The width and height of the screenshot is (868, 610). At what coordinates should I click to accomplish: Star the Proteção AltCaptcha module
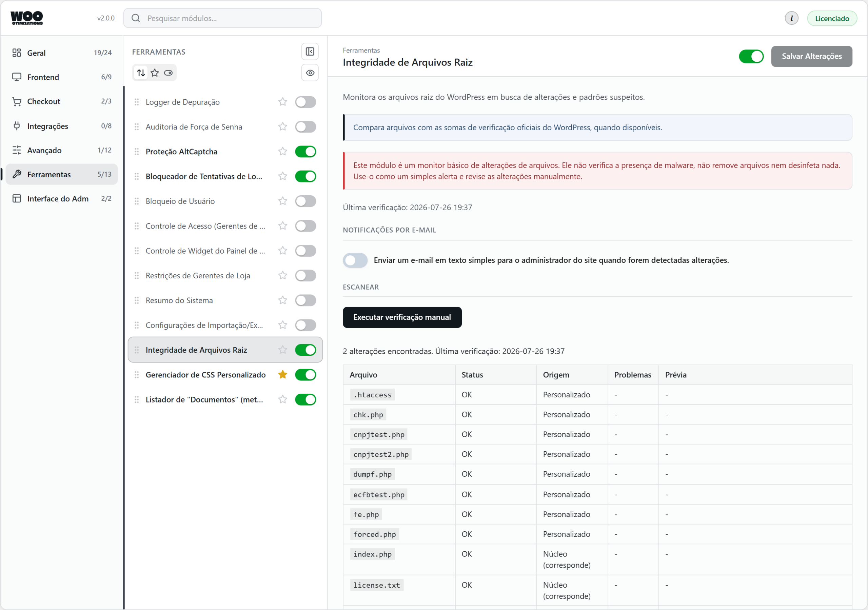(x=282, y=151)
